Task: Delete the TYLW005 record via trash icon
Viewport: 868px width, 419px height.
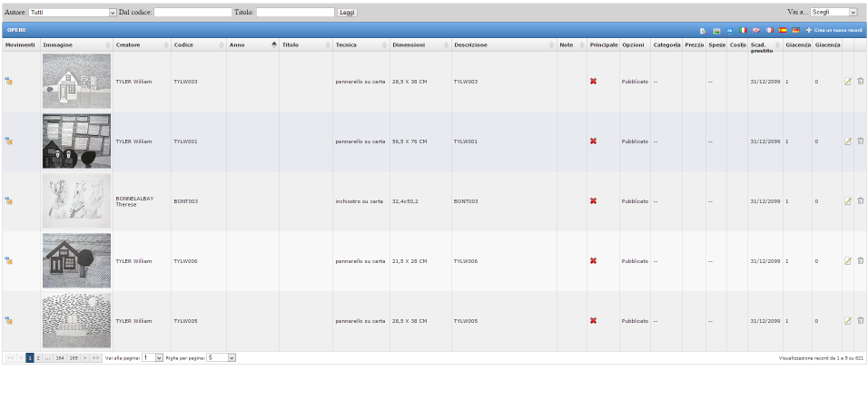Action: (x=861, y=320)
